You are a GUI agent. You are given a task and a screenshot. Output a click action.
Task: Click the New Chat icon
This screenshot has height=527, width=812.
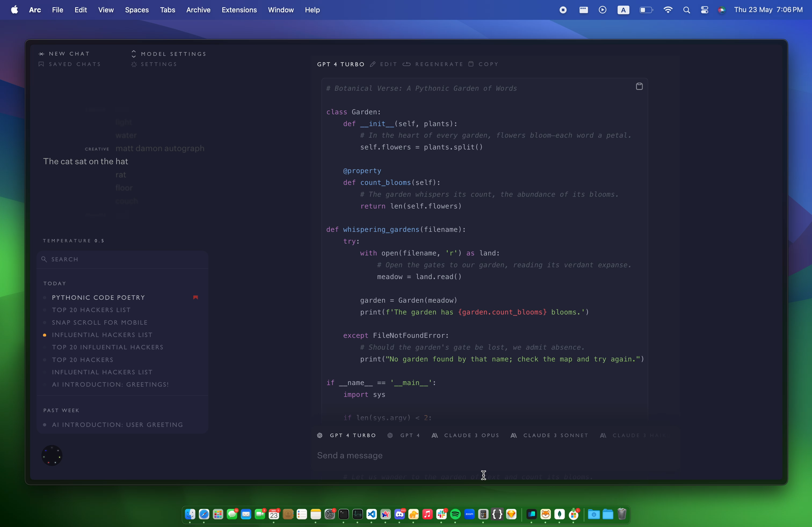41,54
